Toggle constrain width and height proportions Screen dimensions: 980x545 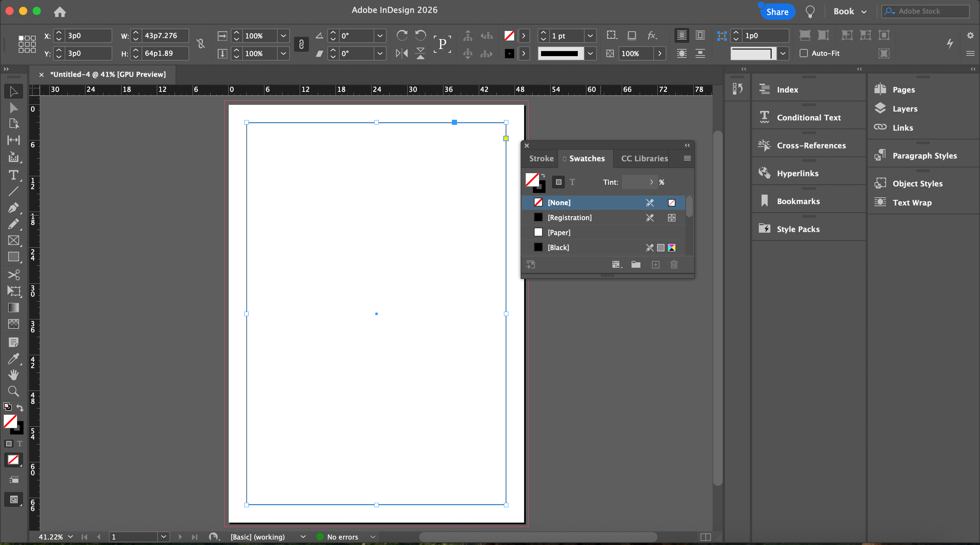point(200,44)
